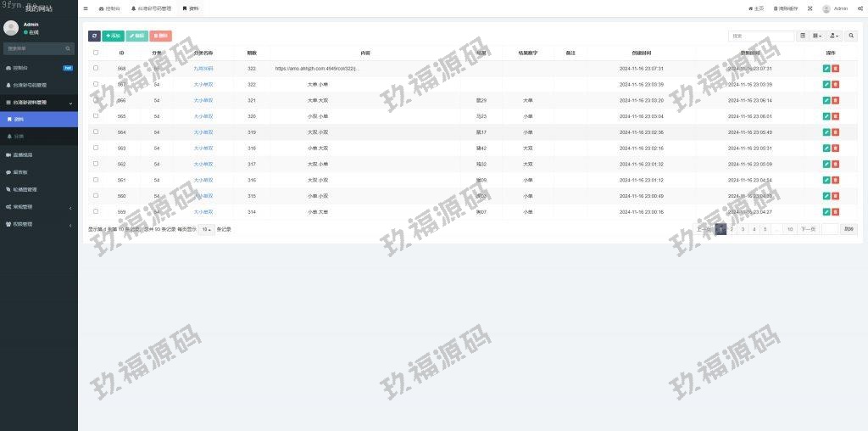Open the export dropdown in table toolbar

tap(834, 36)
